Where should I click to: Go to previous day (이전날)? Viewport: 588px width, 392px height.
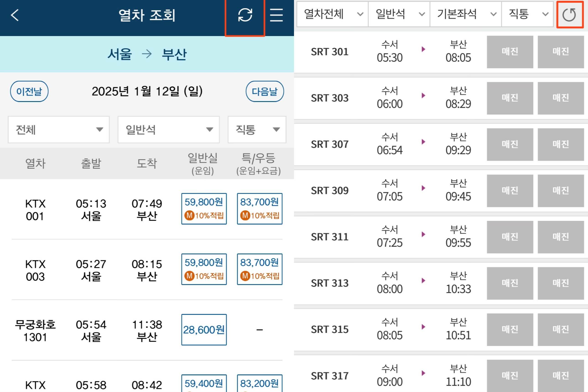point(29,91)
